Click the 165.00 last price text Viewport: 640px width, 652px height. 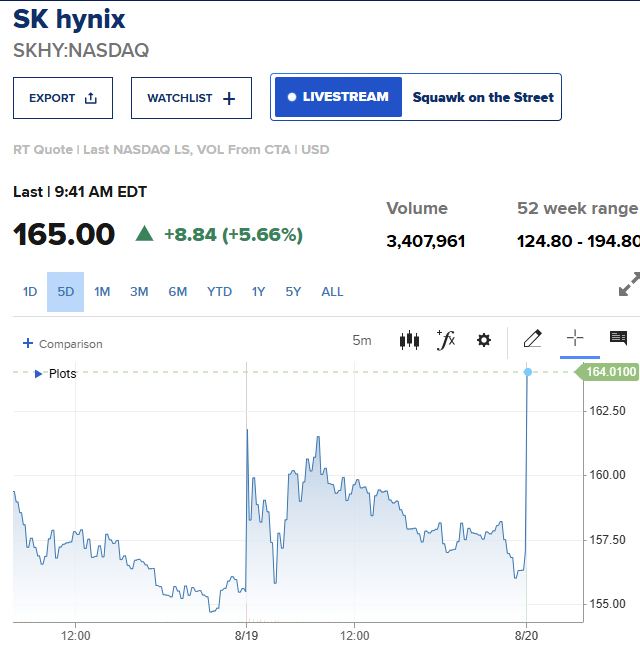pos(64,234)
